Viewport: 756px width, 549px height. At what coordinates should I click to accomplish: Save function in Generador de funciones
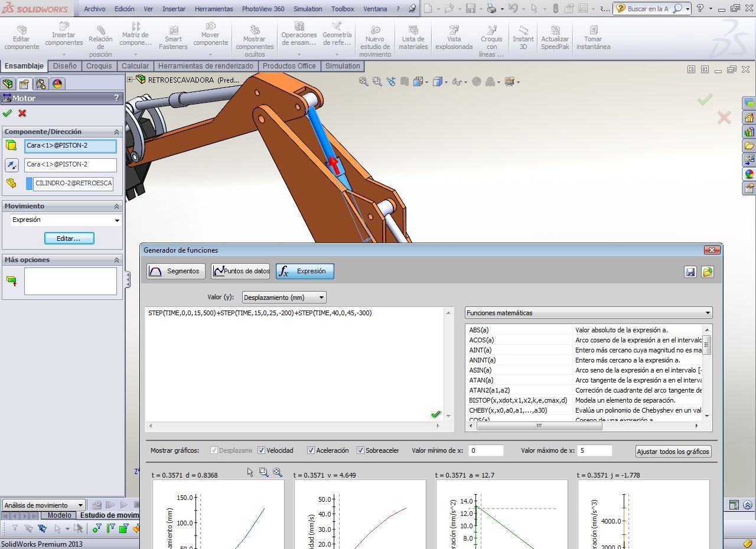[x=690, y=272]
